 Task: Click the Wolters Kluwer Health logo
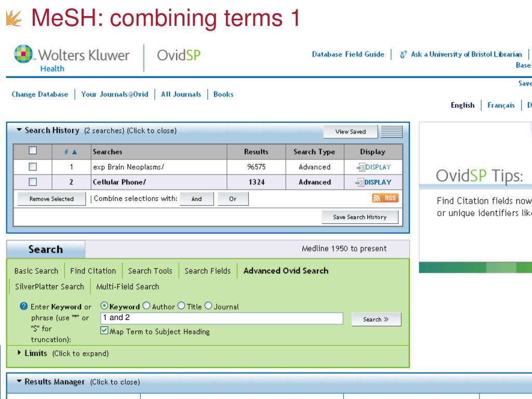point(72,58)
